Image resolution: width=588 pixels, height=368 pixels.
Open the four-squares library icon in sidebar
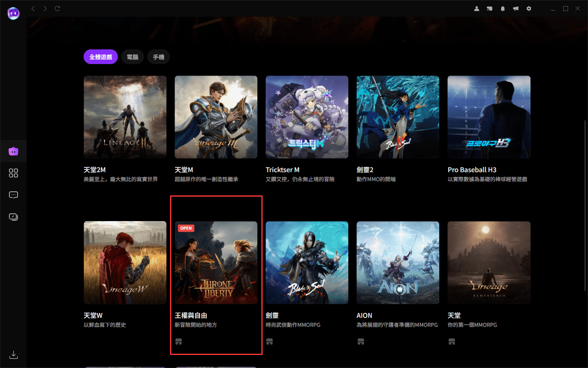pos(13,173)
